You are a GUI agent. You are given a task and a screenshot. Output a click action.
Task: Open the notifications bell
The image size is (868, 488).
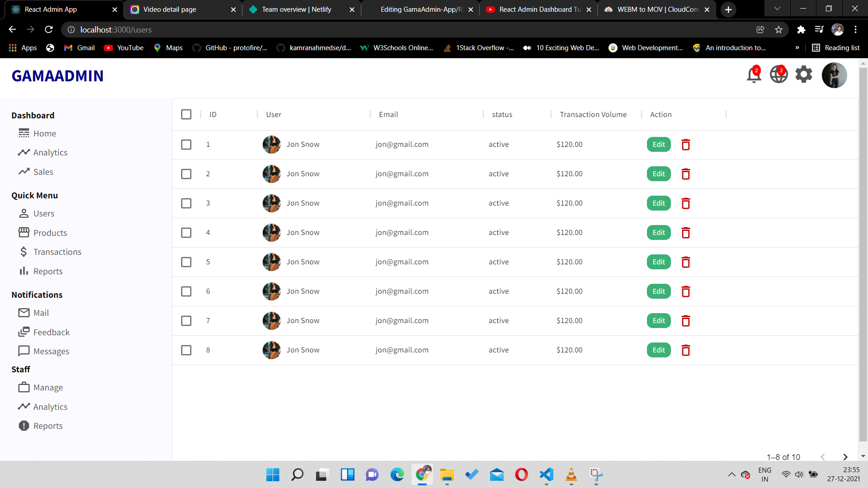(x=753, y=75)
